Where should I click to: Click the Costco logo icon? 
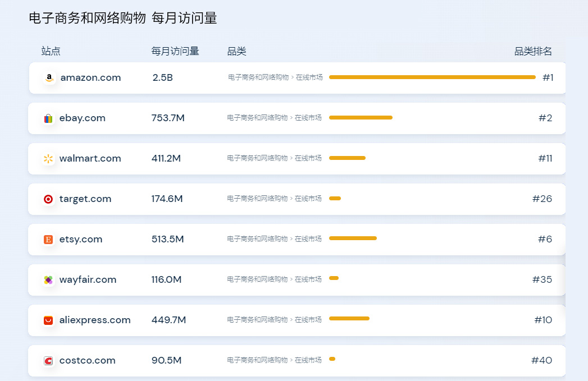pyautogui.click(x=48, y=361)
